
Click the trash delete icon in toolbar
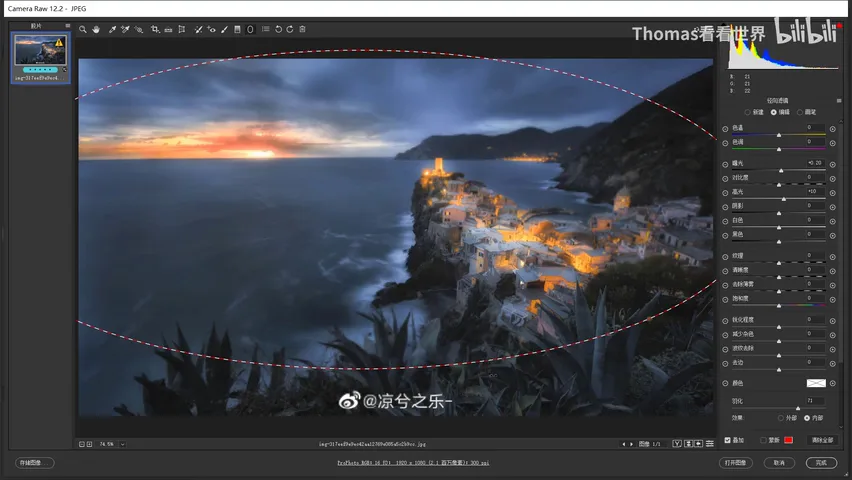pos(303,29)
